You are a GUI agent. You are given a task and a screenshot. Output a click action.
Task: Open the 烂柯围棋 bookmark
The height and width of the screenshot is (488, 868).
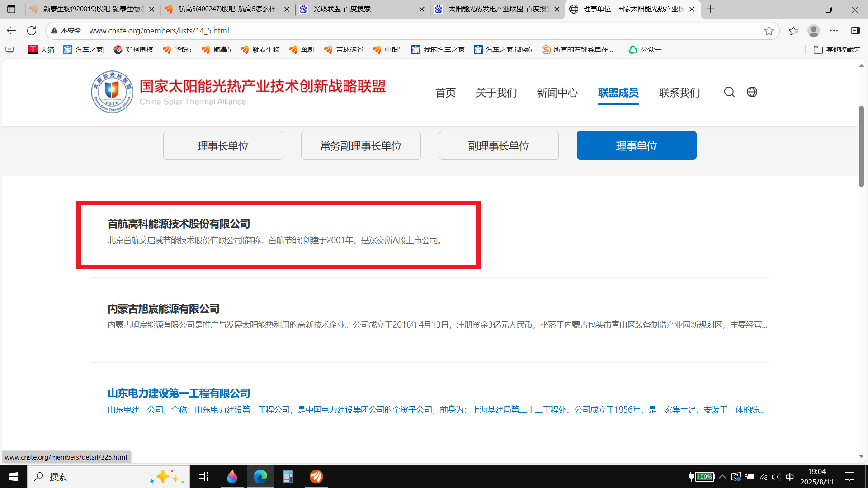pyautogui.click(x=133, y=50)
